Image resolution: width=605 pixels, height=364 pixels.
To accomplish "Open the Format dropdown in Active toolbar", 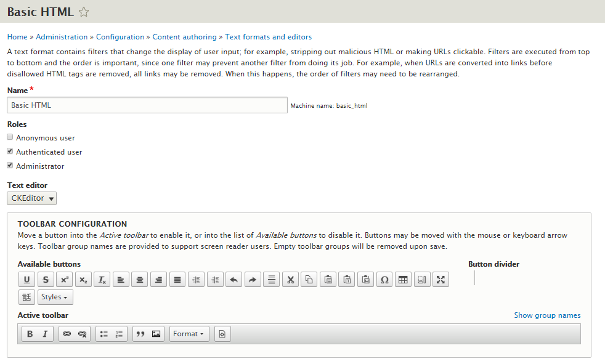I will (189, 334).
